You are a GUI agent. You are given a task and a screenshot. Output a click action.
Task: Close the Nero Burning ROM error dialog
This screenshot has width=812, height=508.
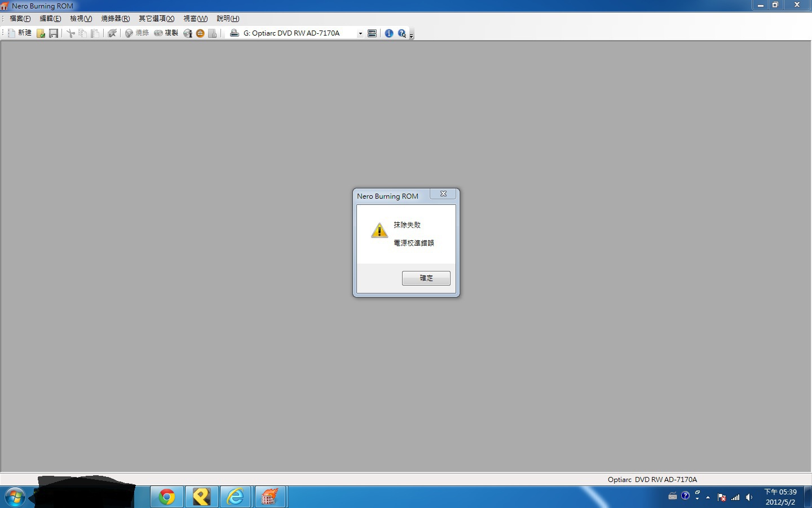(443, 194)
